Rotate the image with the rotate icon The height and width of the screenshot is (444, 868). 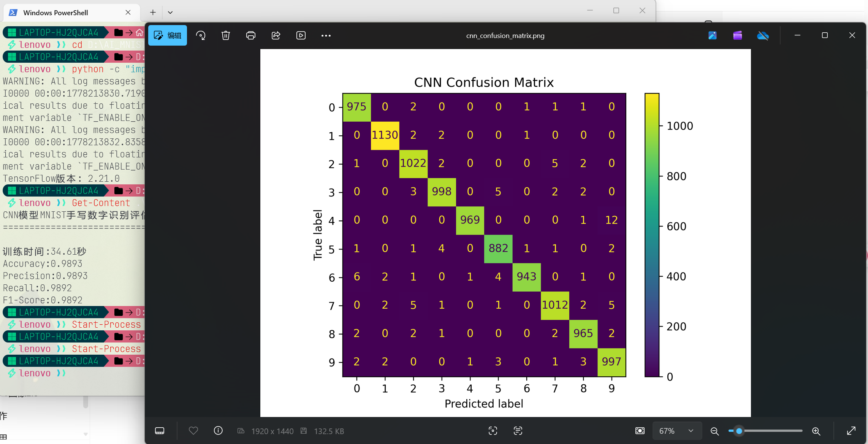tap(201, 35)
